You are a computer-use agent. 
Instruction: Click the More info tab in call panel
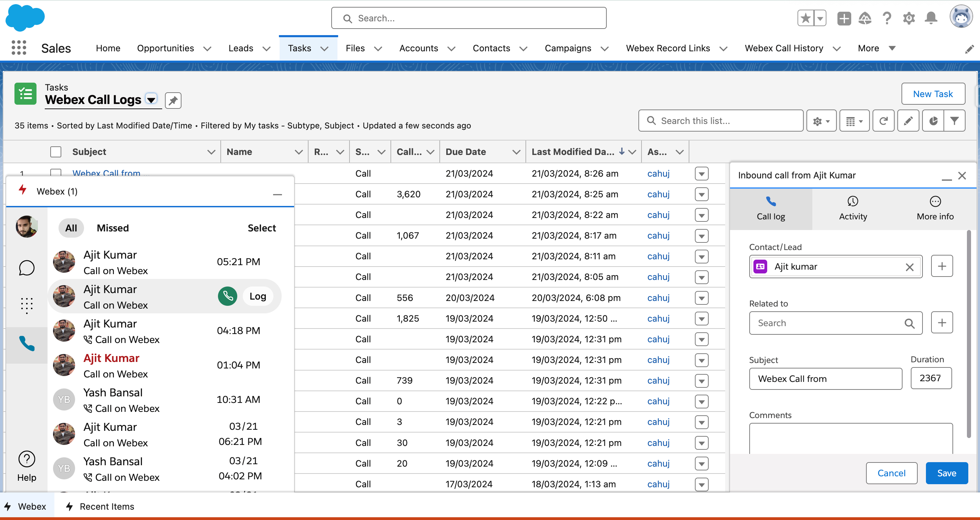(x=933, y=208)
